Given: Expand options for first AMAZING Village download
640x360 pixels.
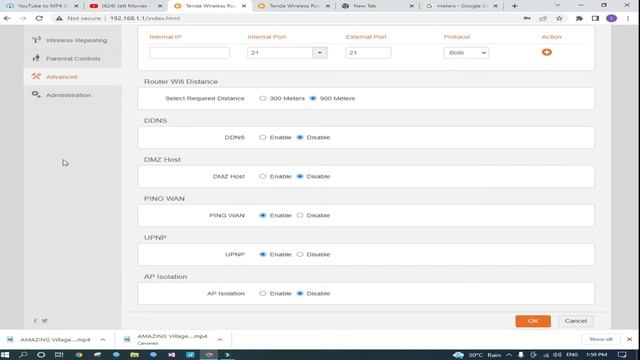Looking at the screenshot, I should (x=103, y=339).
